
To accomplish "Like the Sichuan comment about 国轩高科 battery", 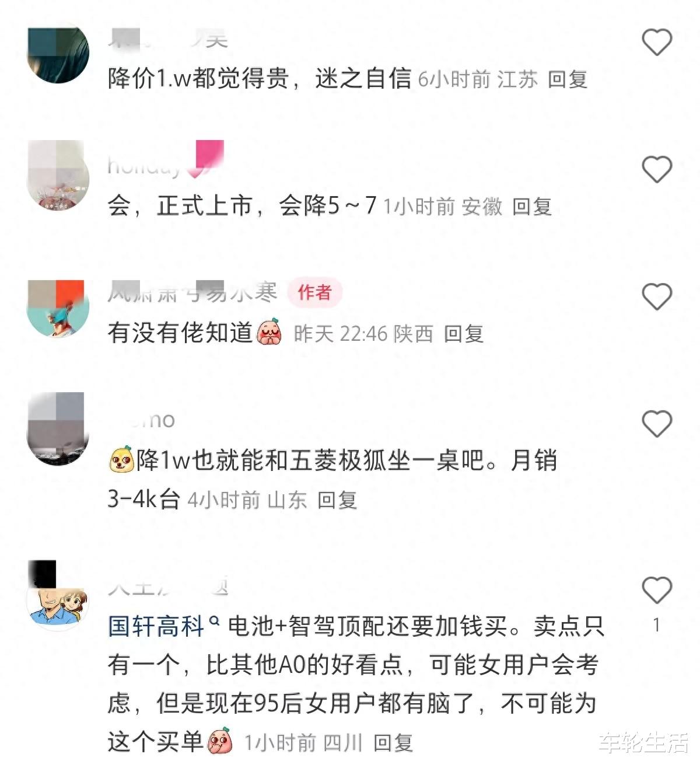I will pos(657,591).
